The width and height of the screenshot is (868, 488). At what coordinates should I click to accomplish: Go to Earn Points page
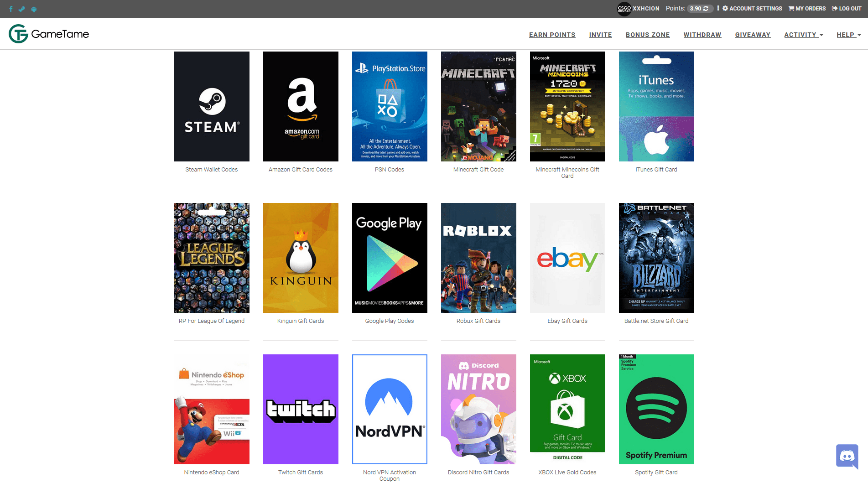click(x=552, y=35)
